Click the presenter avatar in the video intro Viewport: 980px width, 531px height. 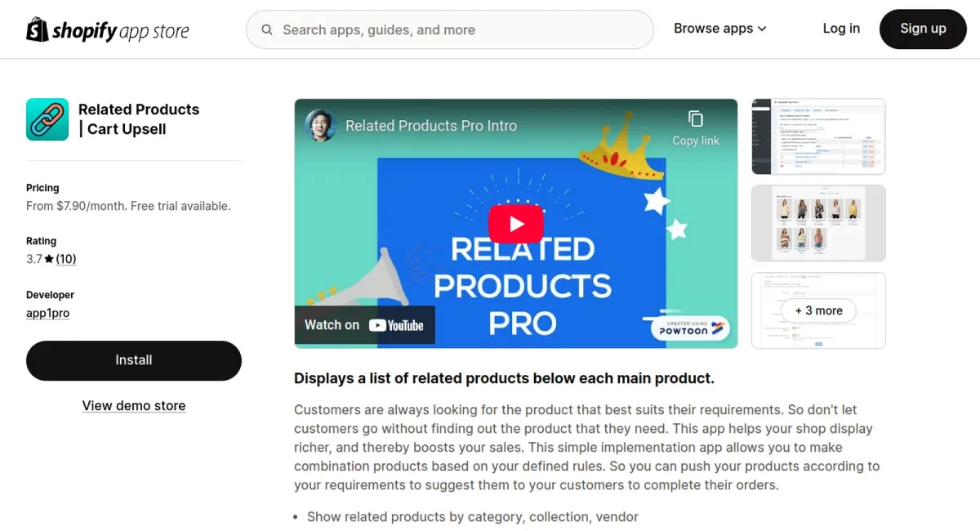(x=320, y=126)
